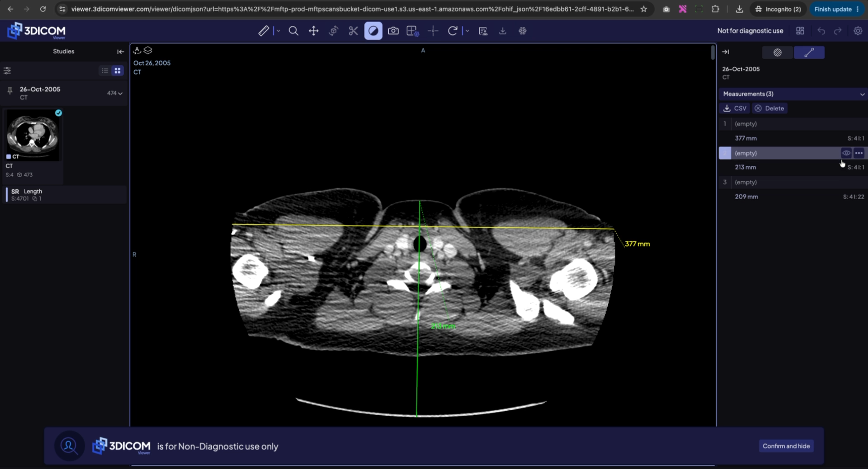Reload the browser page
The width and height of the screenshot is (868, 469).
pos(42,9)
